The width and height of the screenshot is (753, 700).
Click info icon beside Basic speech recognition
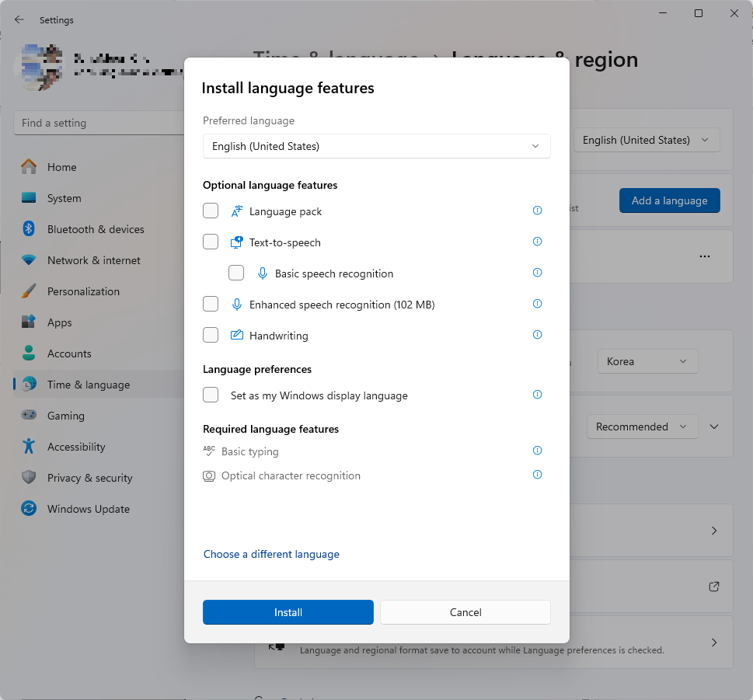coord(538,273)
